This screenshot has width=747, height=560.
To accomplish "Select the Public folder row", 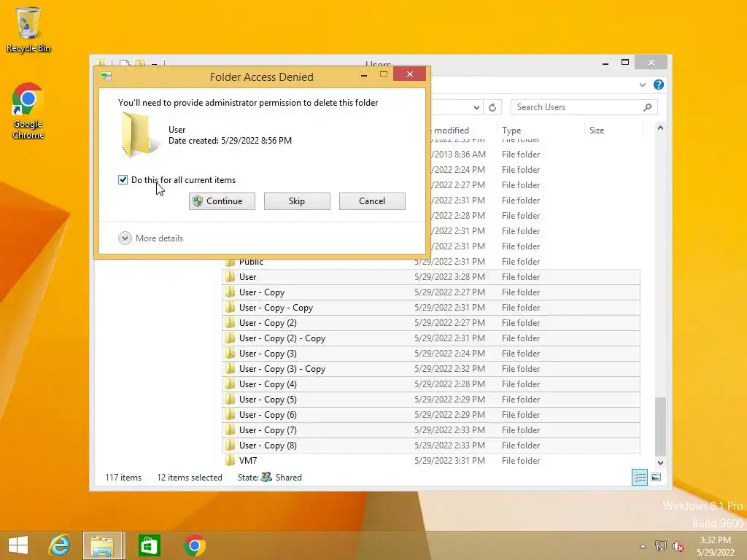I will [431, 262].
